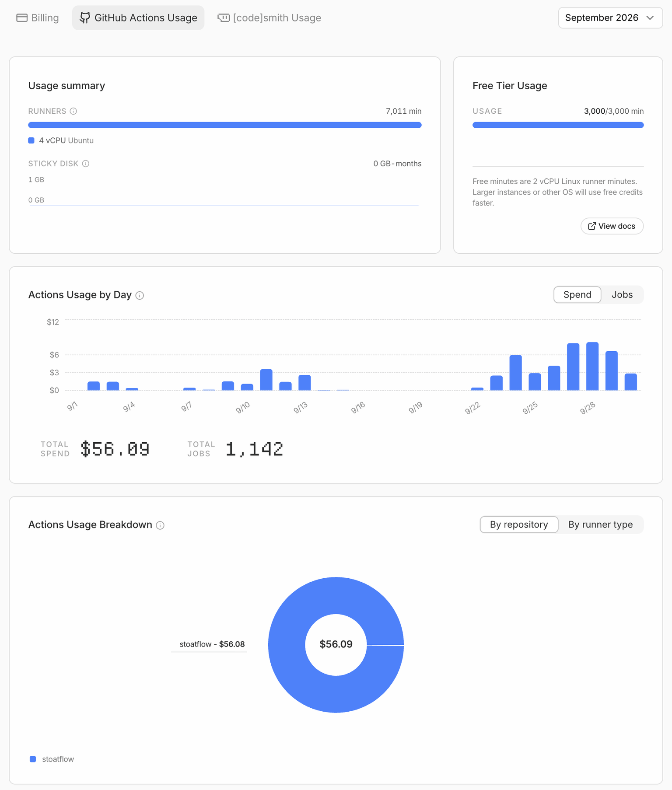
Task: Click the 7,011 min runners value
Action: click(403, 111)
